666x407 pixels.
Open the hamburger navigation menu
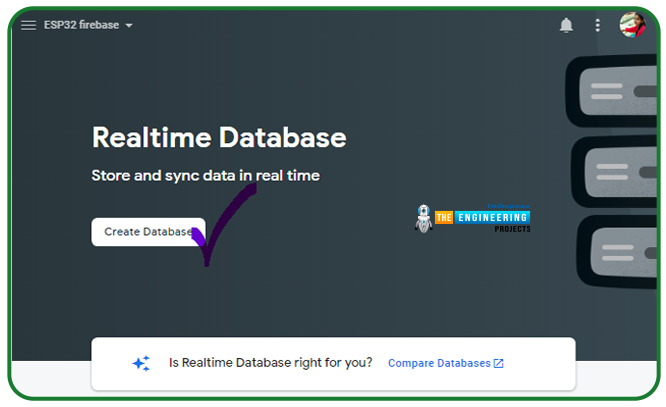tap(28, 25)
